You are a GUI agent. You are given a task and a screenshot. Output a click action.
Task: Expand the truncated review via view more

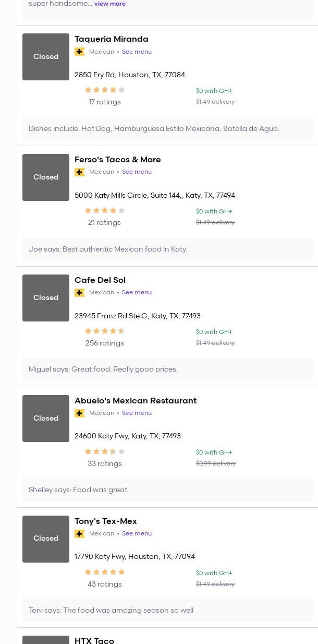point(109,4)
